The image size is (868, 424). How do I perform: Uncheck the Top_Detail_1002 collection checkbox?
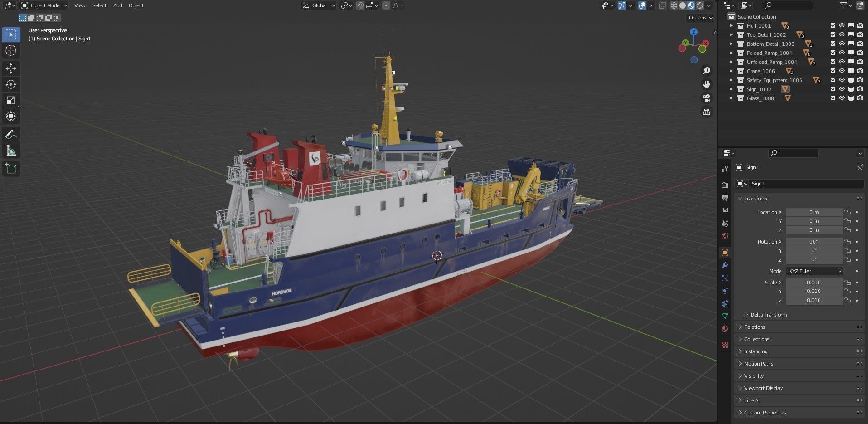(833, 35)
